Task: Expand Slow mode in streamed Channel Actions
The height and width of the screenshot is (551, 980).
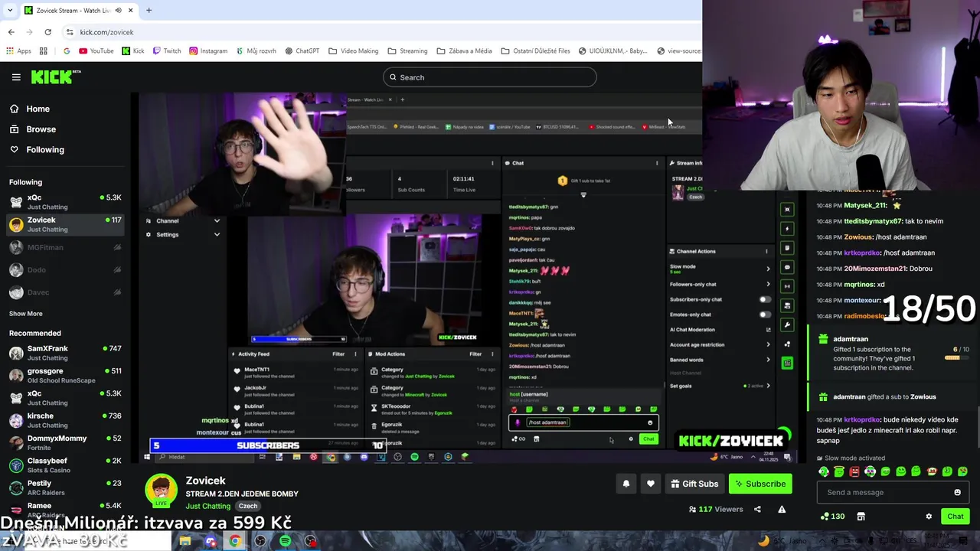Action: tap(768, 269)
